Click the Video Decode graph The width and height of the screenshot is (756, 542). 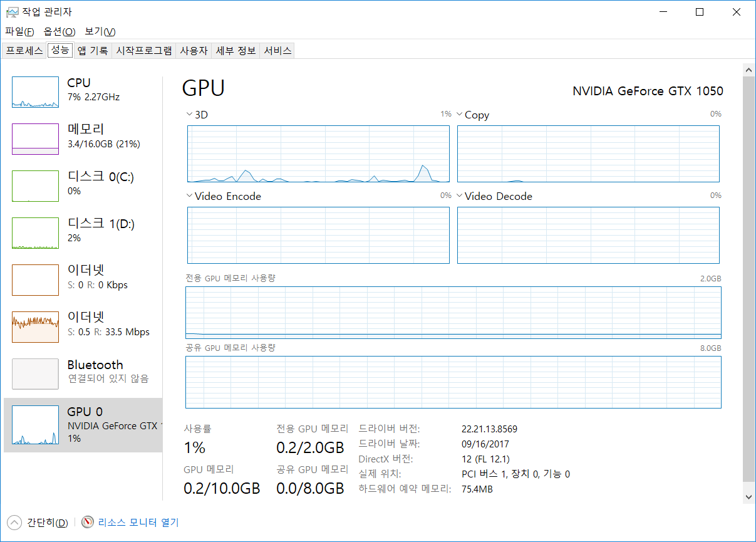(x=588, y=236)
